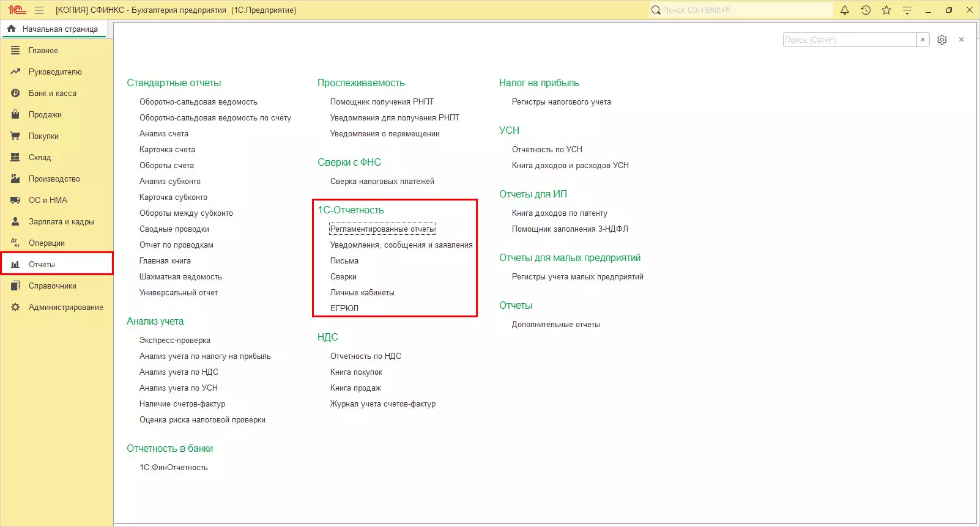The width and height of the screenshot is (980, 527).
Task: Open Книга доходов и расходов УСН
Action: 570,166
